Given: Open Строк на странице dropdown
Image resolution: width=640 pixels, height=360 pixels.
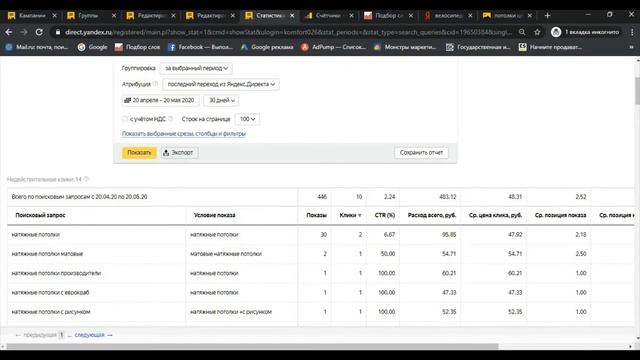Looking at the screenshot, I should [247, 119].
